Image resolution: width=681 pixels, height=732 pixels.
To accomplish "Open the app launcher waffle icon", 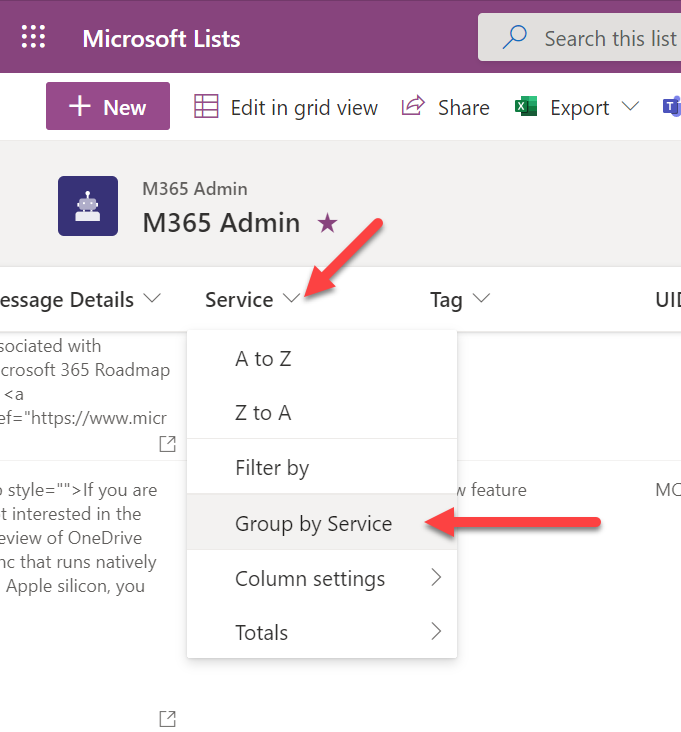I will (x=34, y=38).
